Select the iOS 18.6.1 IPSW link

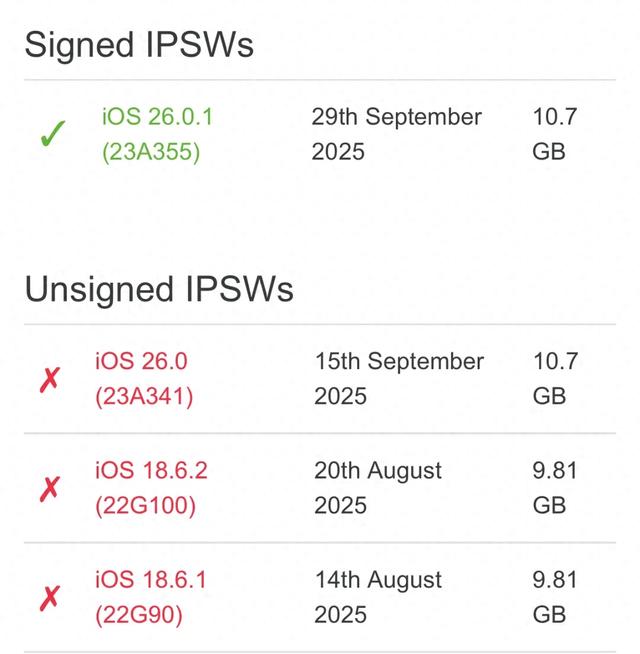click(x=151, y=579)
